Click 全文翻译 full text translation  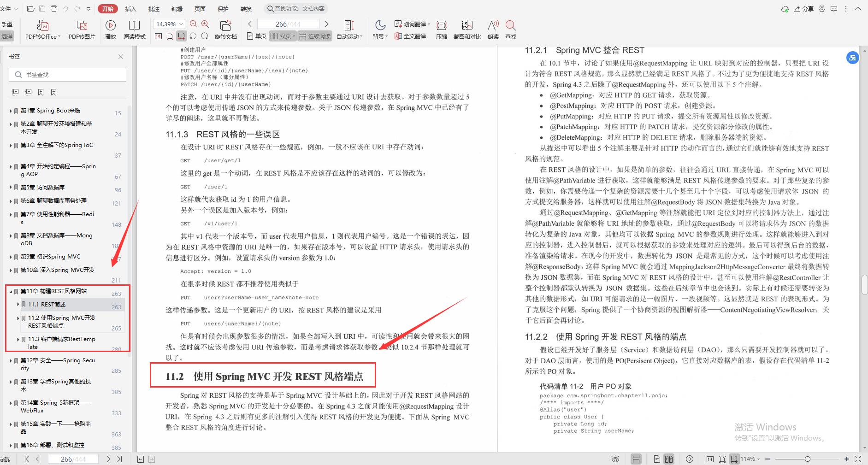point(410,36)
